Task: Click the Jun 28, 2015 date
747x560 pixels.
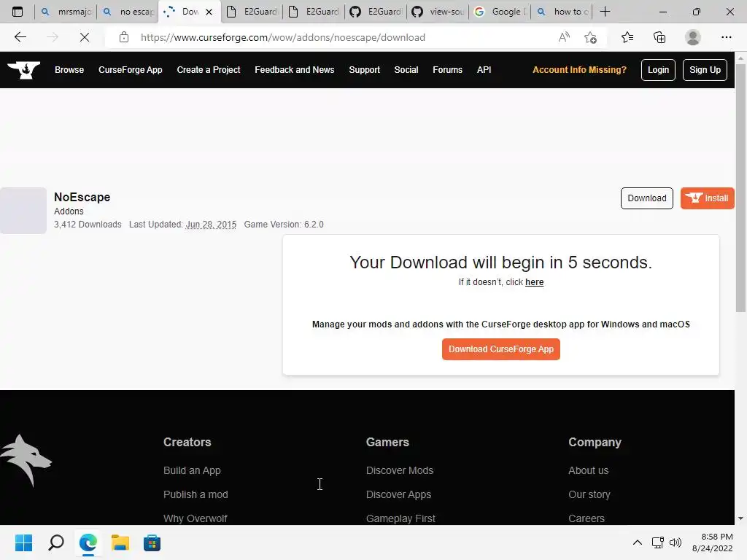Action: tap(211, 225)
